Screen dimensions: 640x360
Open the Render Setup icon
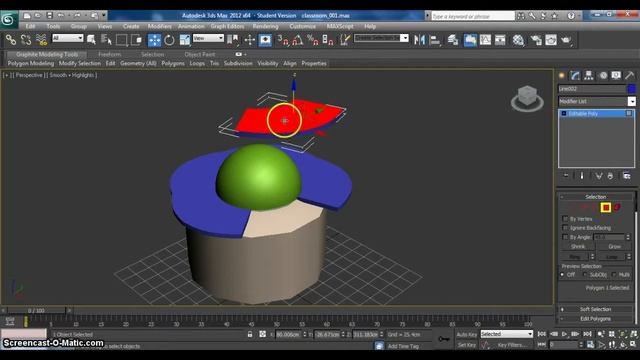(536, 40)
